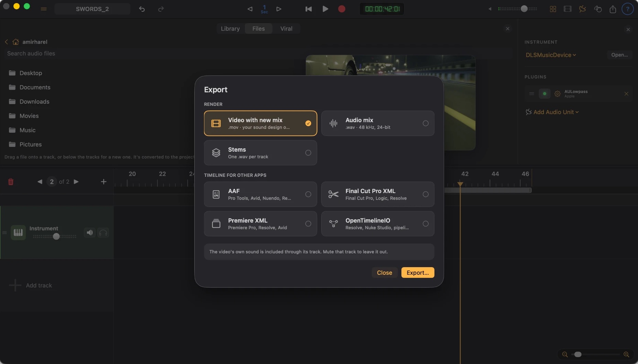Screen dimensions: 638x364
Task: Zoom out the timeline with magnifier minus
Action: [565, 354]
